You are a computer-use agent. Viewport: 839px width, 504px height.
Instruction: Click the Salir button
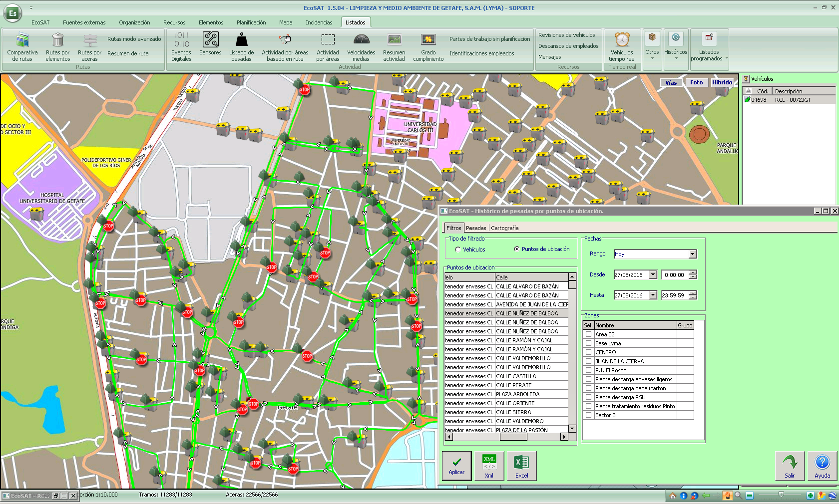(790, 466)
